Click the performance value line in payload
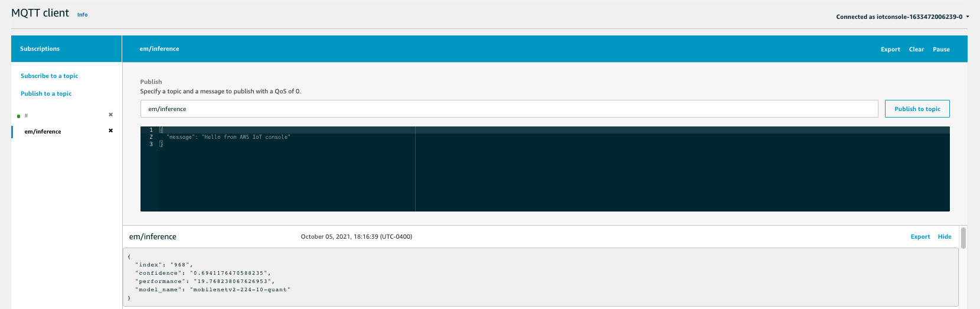This screenshot has width=980, height=309. tap(205, 281)
